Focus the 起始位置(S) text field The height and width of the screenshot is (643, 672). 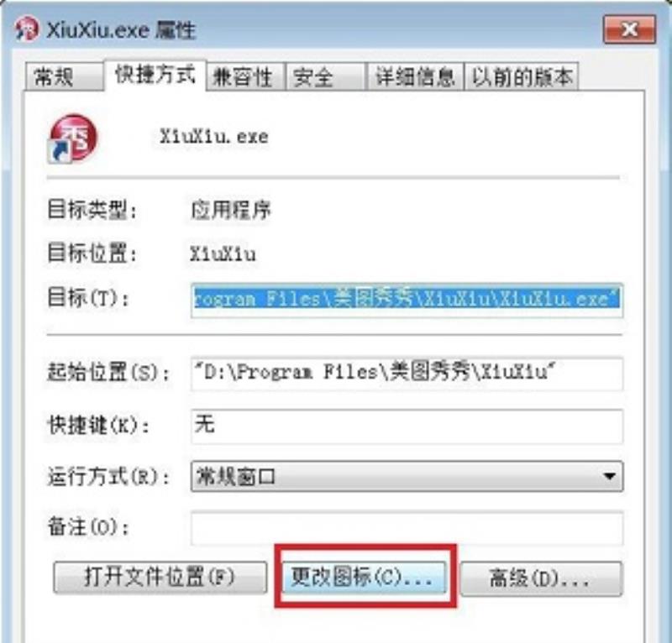tap(407, 374)
